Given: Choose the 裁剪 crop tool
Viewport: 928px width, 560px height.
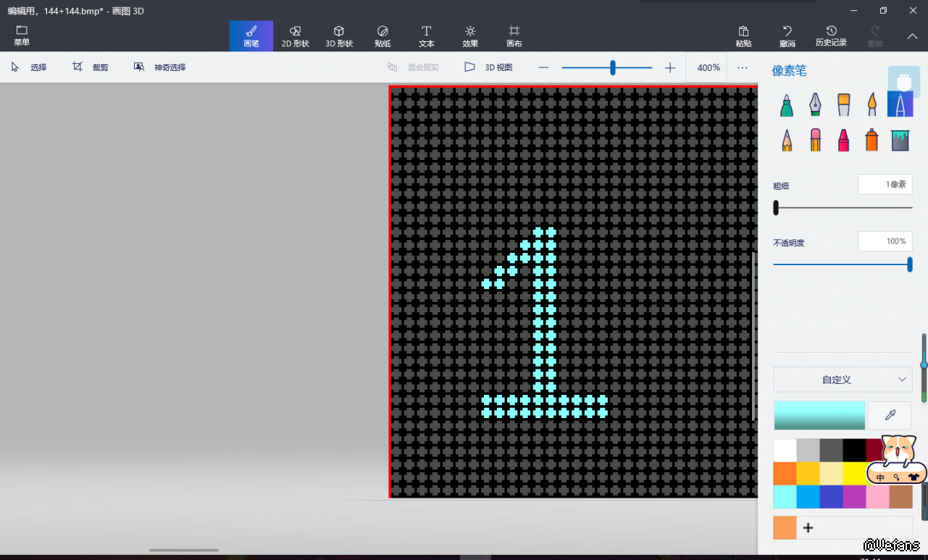Looking at the screenshot, I should point(91,67).
